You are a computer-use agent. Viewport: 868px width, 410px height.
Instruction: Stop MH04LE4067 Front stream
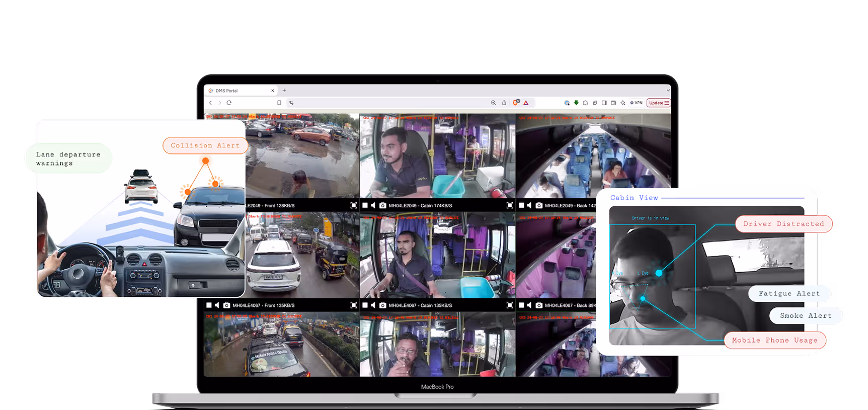tap(209, 305)
